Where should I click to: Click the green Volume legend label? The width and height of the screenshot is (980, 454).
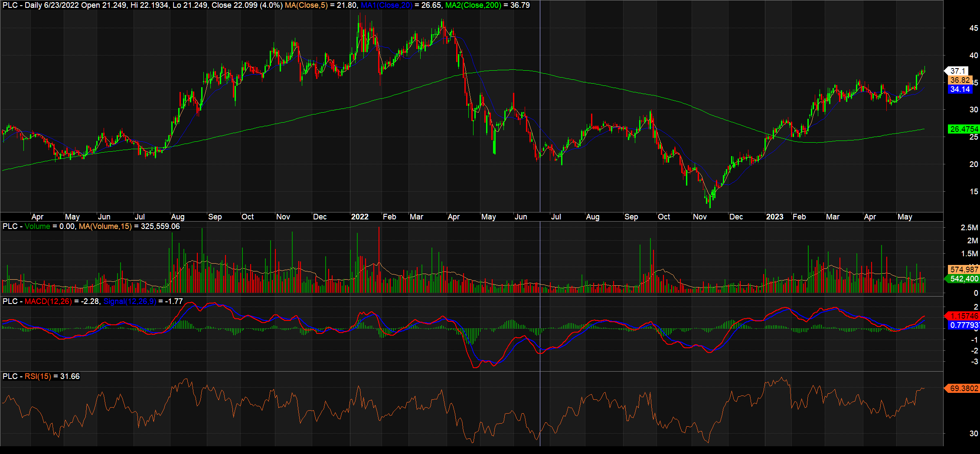pyautogui.click(x=37, y=226)
